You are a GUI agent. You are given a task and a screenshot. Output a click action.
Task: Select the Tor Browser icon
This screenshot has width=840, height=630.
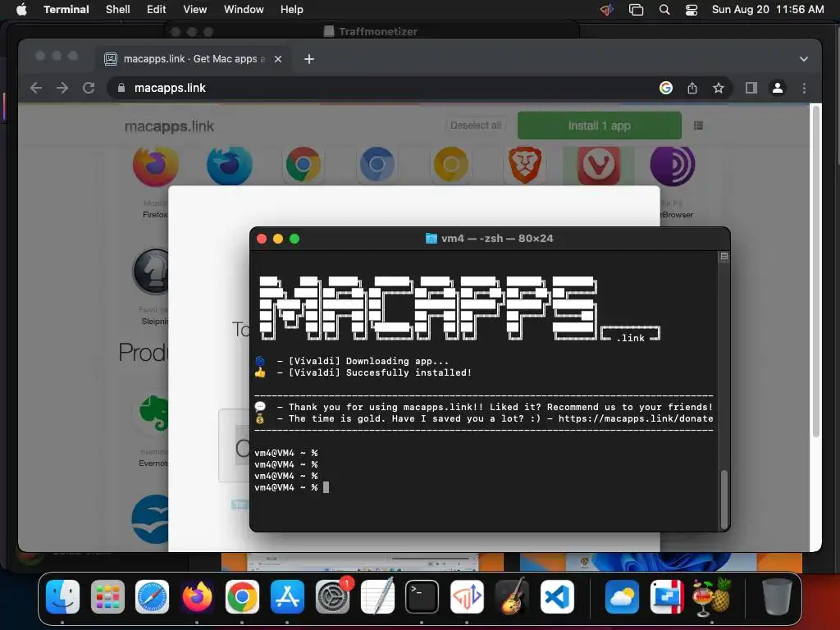[x=673, y=165]
